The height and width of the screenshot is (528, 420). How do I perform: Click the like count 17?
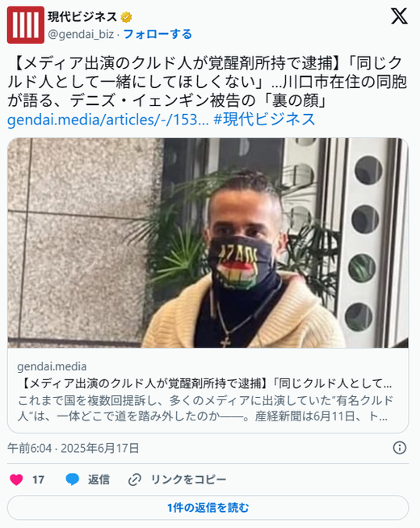38,479
